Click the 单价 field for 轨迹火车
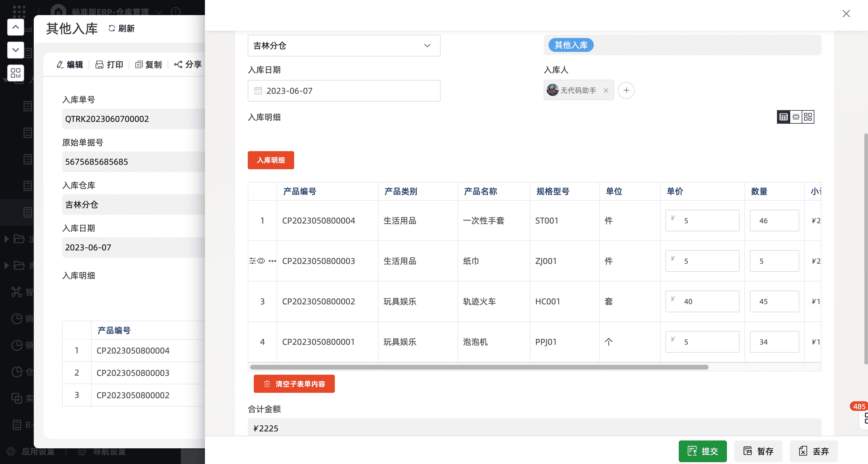868x464 pixels. (702, 301)
